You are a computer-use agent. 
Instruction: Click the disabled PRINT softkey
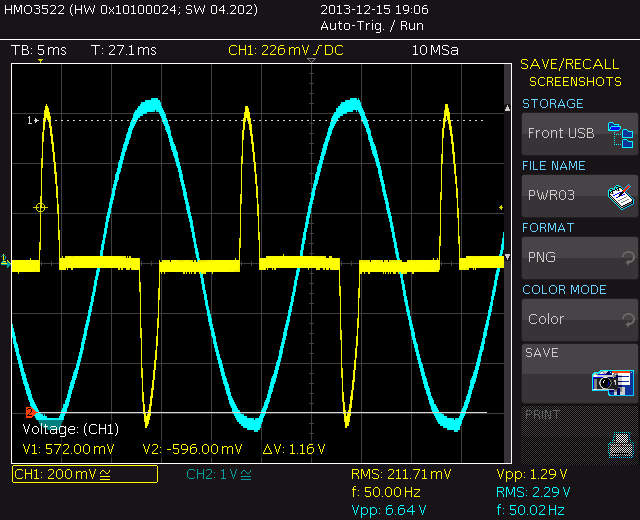point(580,435)
